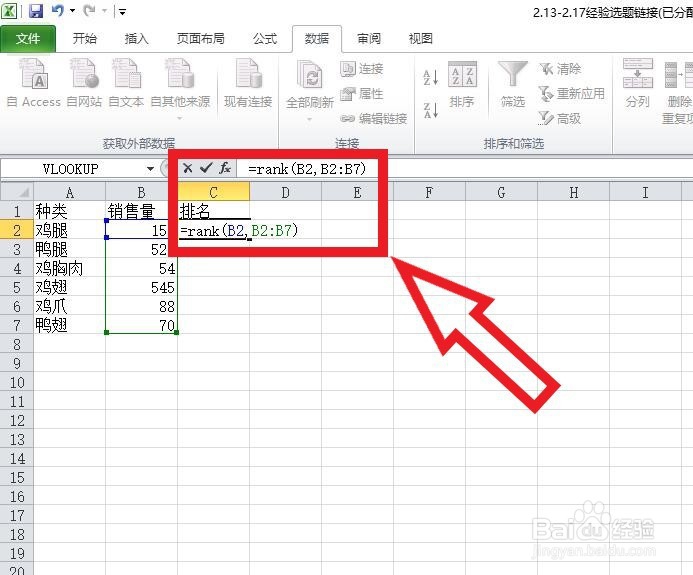Open the Customize Quick Access Toolbar dropdown

click(122, 11)
